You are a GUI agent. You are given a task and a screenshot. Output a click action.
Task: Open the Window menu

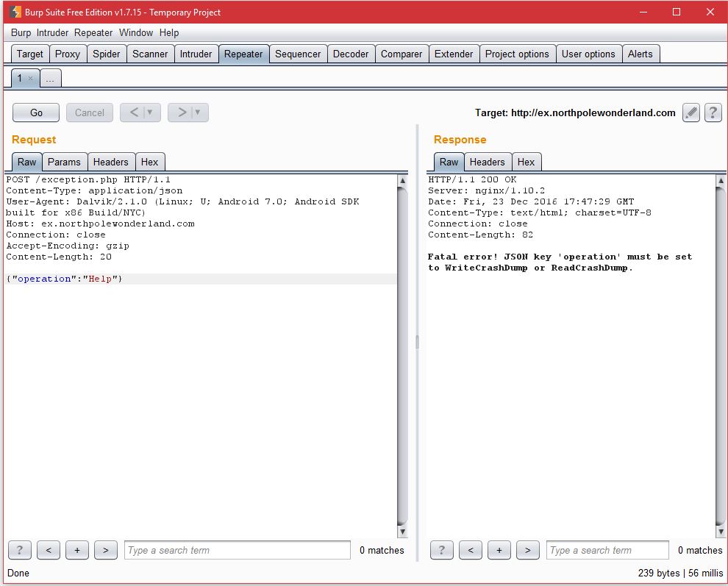tap(136, 32)
